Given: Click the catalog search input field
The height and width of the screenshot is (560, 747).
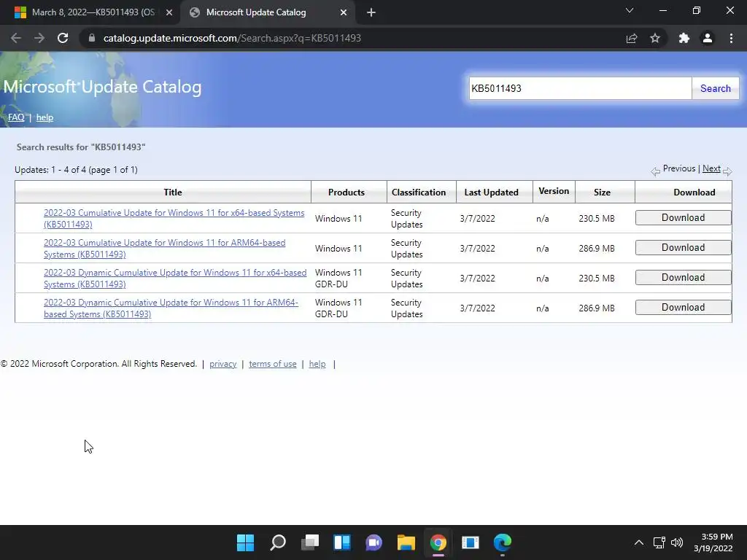Looking at the screenshot, I should point(580,88).
